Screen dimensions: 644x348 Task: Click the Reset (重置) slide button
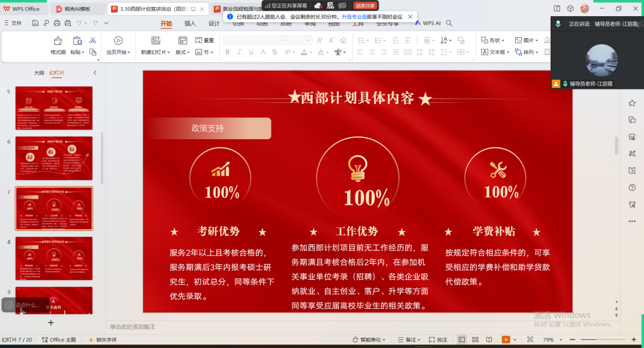205,40
